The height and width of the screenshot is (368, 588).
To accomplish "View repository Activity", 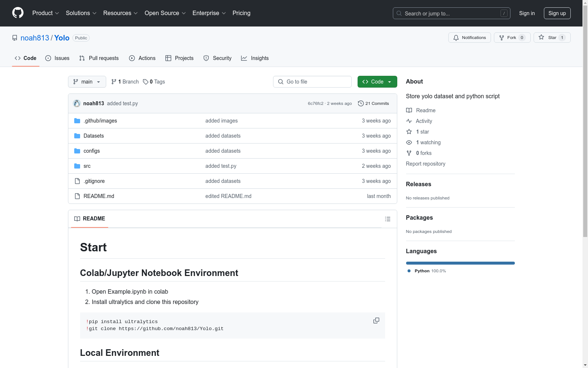I will click(x=419, y=121).
